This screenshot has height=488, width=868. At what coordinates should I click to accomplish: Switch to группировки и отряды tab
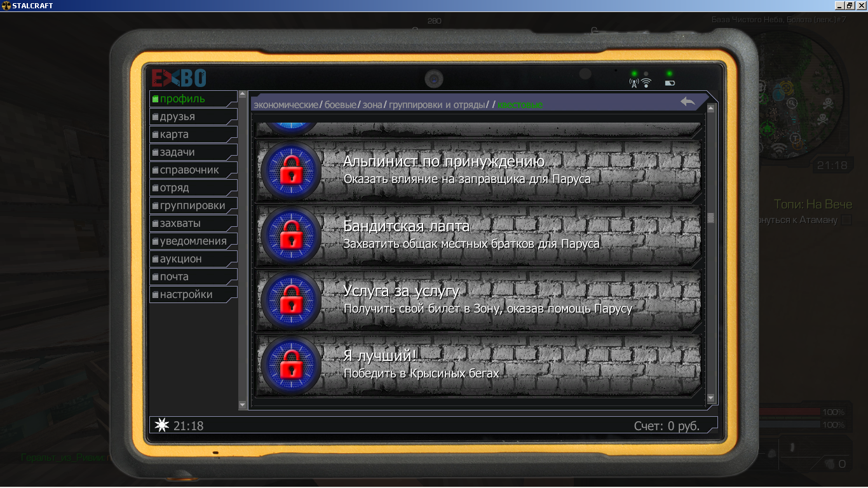point(437,104)
